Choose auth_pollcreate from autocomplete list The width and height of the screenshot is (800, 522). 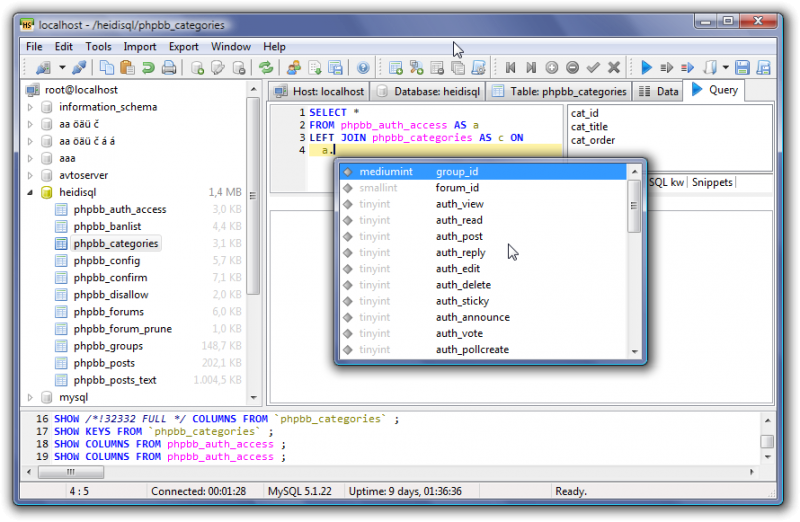click(483, 350)
